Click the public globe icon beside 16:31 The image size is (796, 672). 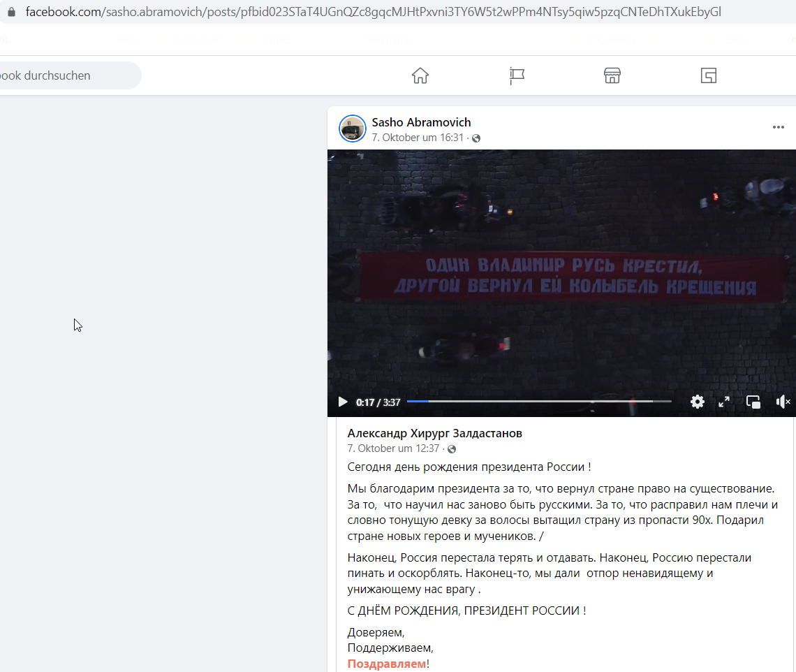coord(476,138)
